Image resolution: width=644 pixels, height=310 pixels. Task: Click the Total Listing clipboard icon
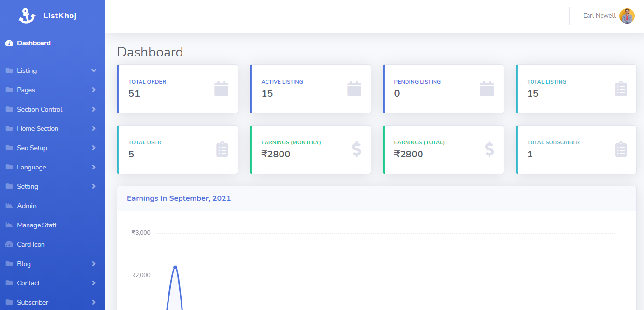[x=621, y=89]
